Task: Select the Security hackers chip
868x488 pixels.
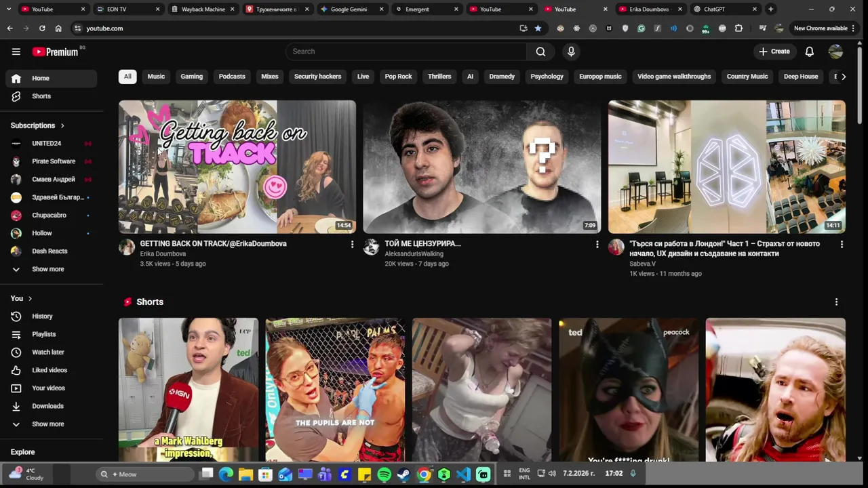Action: (x=317, y=77)
